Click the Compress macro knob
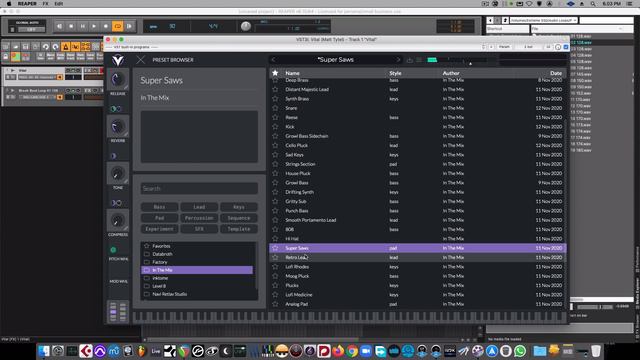 click(118, 221)
